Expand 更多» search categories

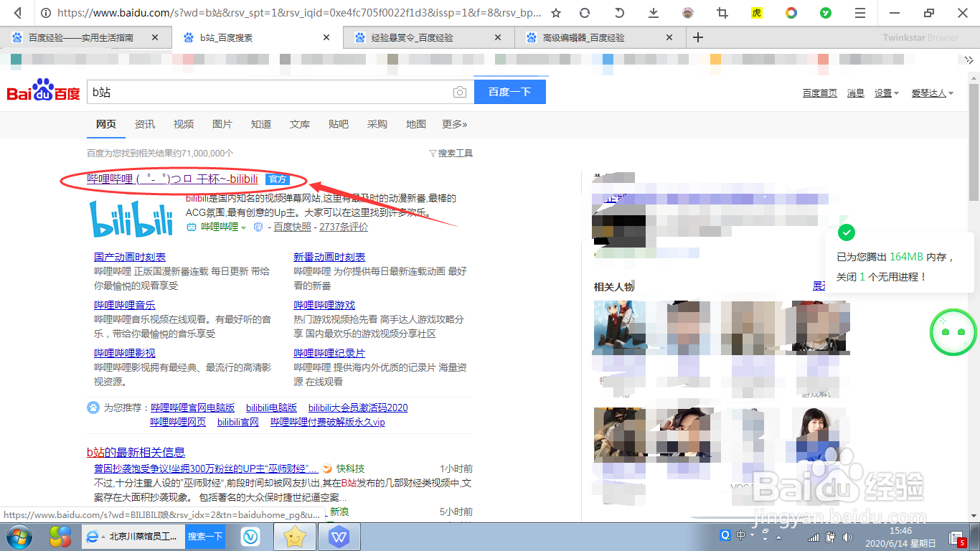point(455,124)
